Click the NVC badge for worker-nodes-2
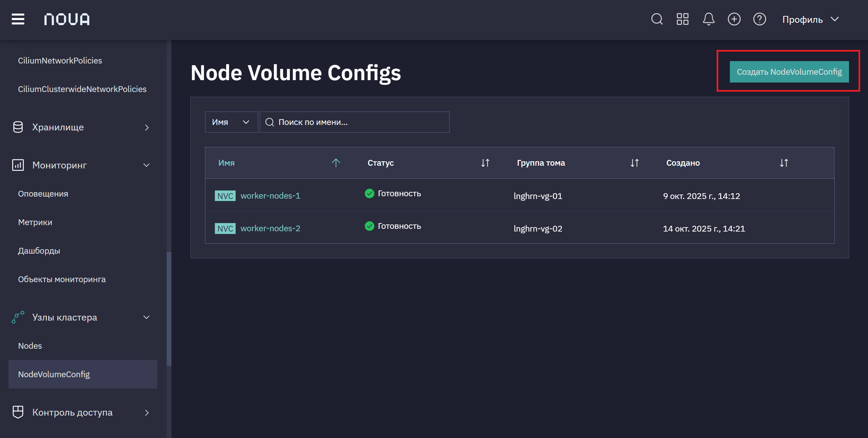The height and width of the screenshot is (438, 868). click(x=225, y=228)
